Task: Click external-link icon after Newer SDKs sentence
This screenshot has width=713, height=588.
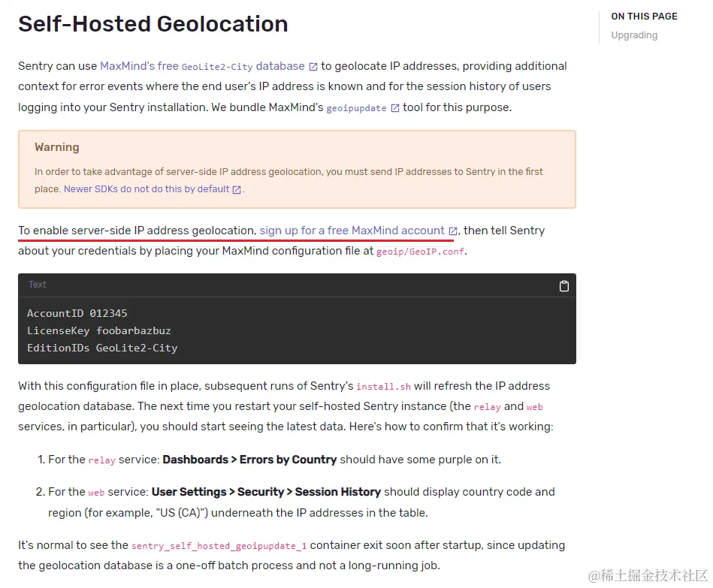Action: click(237, 190)
